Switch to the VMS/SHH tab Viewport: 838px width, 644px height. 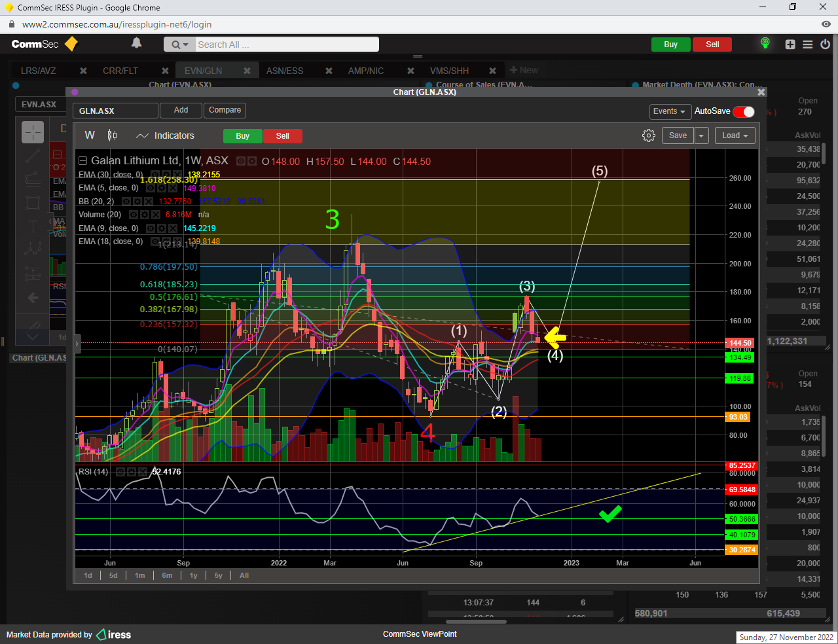point(449,71)
